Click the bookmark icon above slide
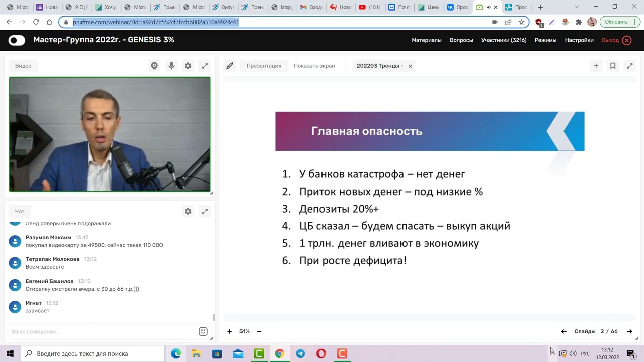This screenshot has height=362, width=644. [x=613, y=66]
